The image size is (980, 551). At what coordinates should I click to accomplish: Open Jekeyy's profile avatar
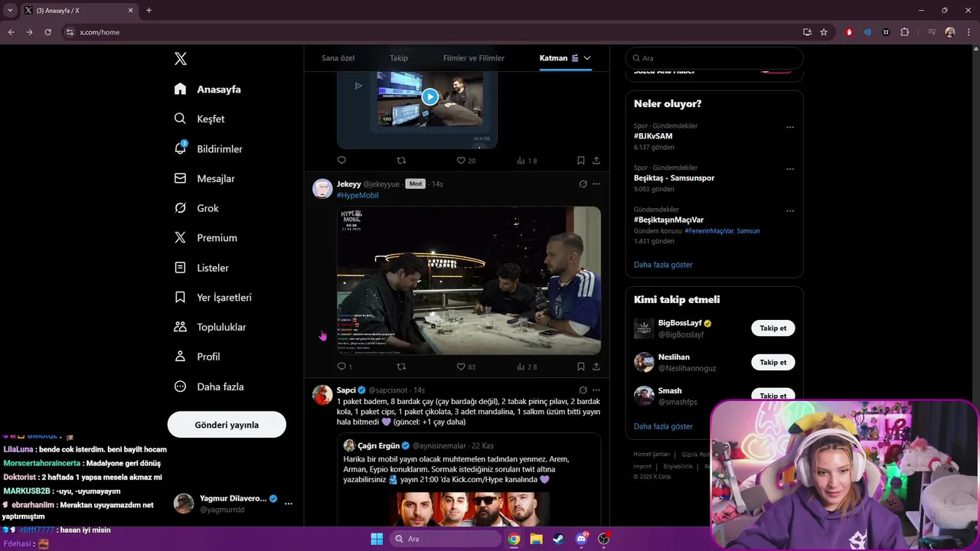click(x=322, y=188)
